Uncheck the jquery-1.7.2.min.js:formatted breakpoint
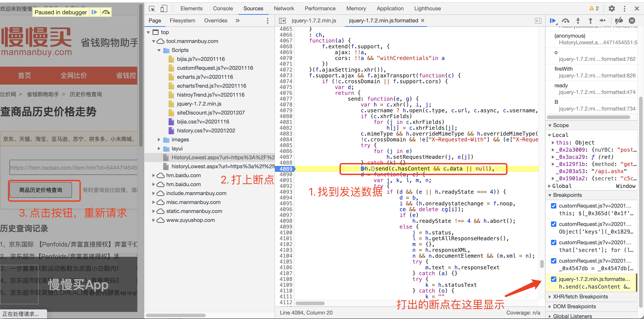Viewport: 644px width, 319px height. click(553, 279)
